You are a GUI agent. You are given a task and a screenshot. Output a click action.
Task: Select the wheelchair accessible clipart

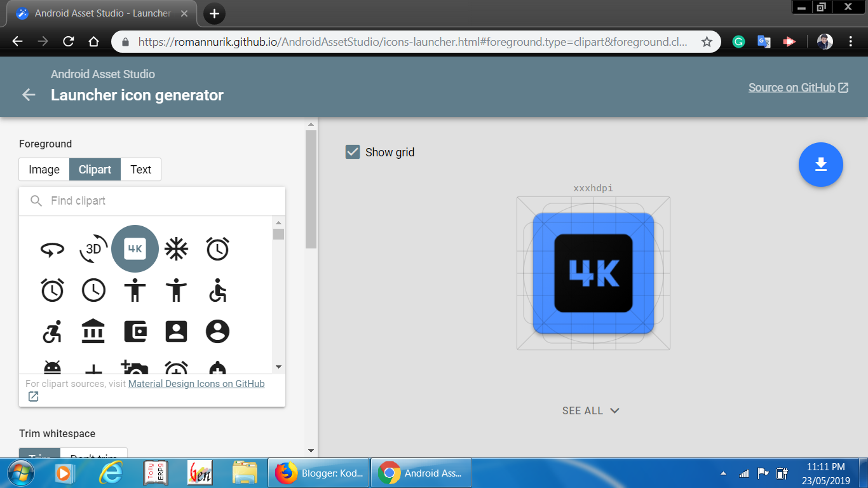(217, 290)
